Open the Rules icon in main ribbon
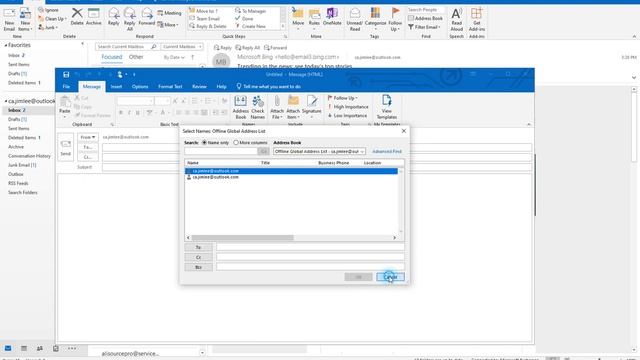 click(x=314, y=18)
